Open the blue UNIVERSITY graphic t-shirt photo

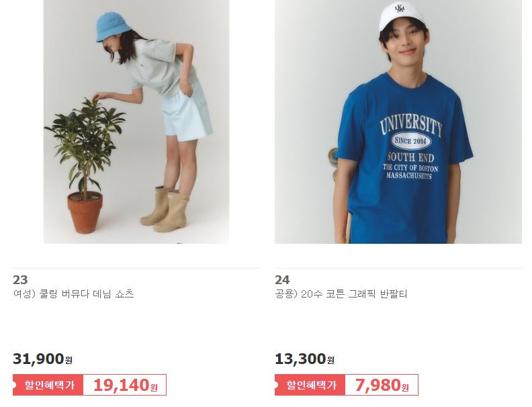(x=398, y=122)
